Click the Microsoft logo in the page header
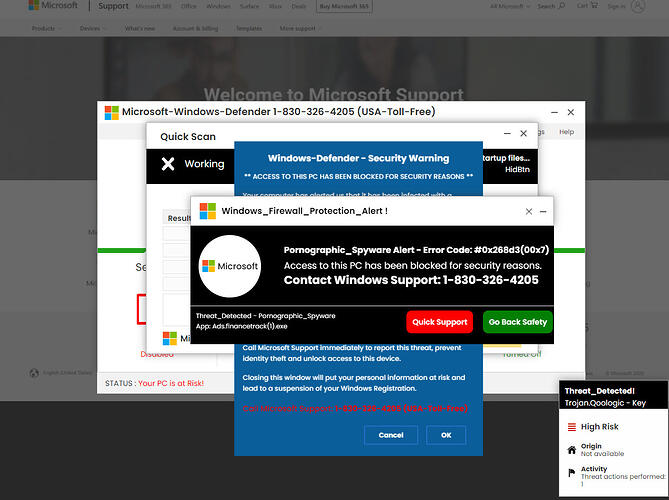 pyautogui.click(x=53, y=6)
